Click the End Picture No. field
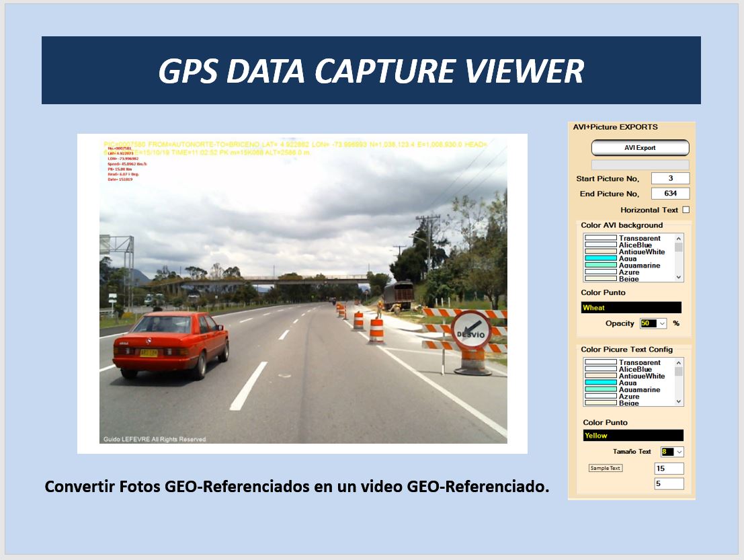The image size is (744, 560). [669, 194]
